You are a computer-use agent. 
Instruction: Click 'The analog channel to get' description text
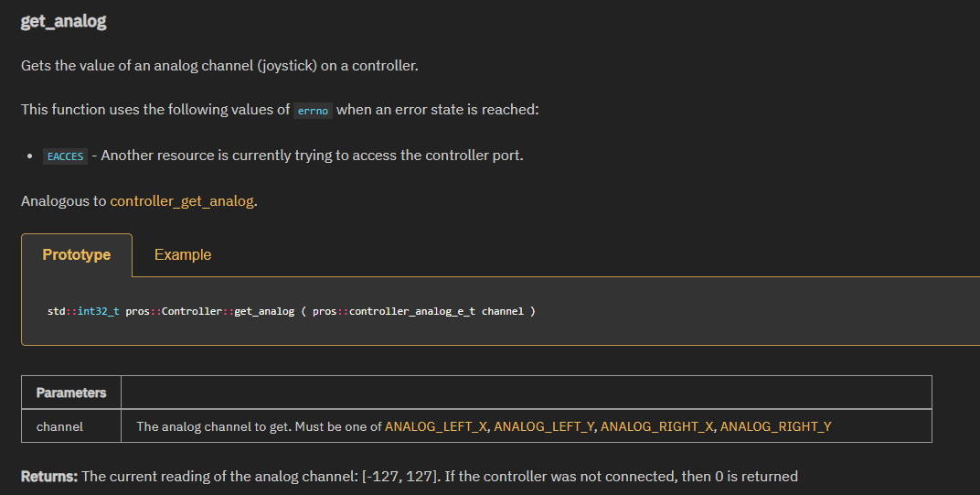(219, 426)
